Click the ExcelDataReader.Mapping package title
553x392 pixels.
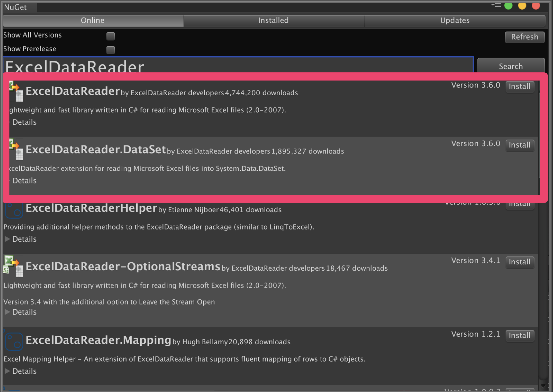pyautogui.click(x=98, y=340)
